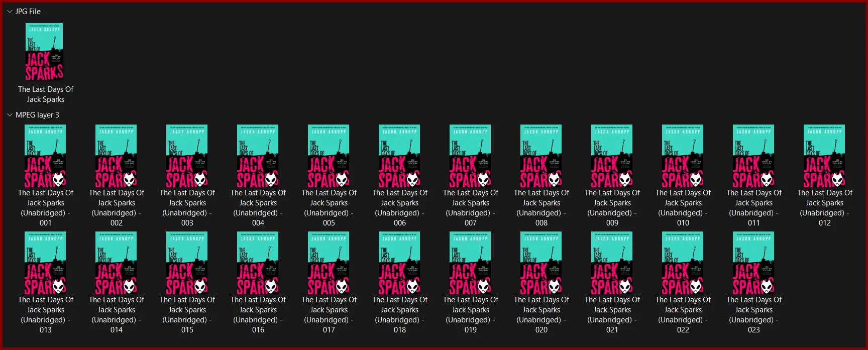This screenshot has height=350, width=868.
Task: Select MP3 file thumbnail numbered 020
Action: (541, 263)
